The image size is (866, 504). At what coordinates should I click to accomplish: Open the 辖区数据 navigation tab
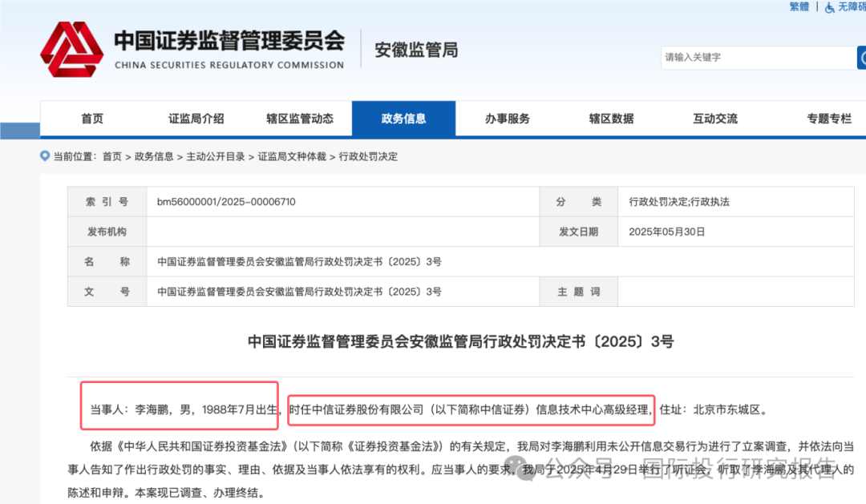coord(611,118)
